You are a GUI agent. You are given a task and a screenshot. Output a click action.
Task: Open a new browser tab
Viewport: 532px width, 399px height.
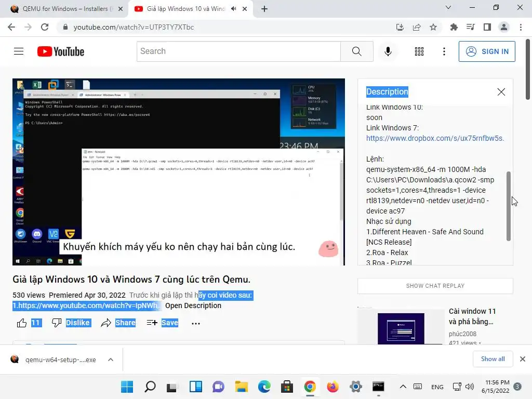pyautogui.click(x=264, y=9)
